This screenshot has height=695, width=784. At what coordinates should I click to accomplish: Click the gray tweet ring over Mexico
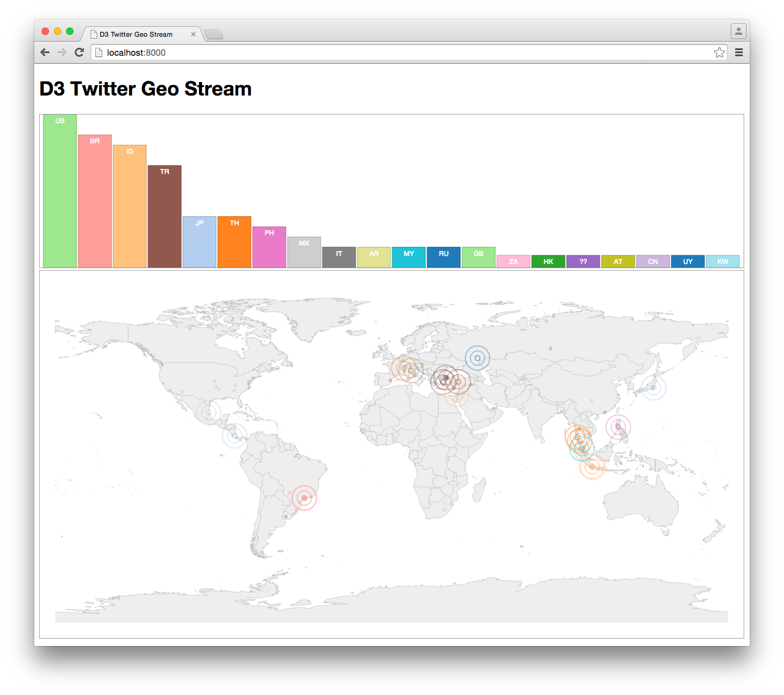click(209, 412)
